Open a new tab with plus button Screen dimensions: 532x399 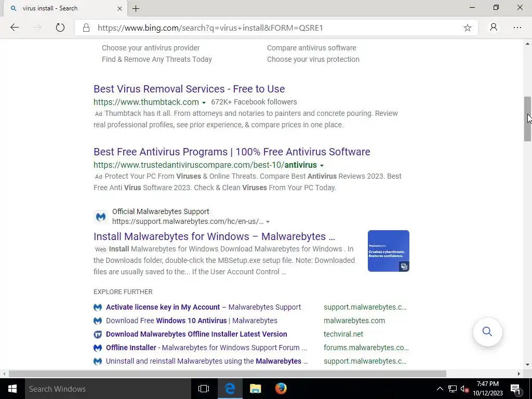(136, 8)
